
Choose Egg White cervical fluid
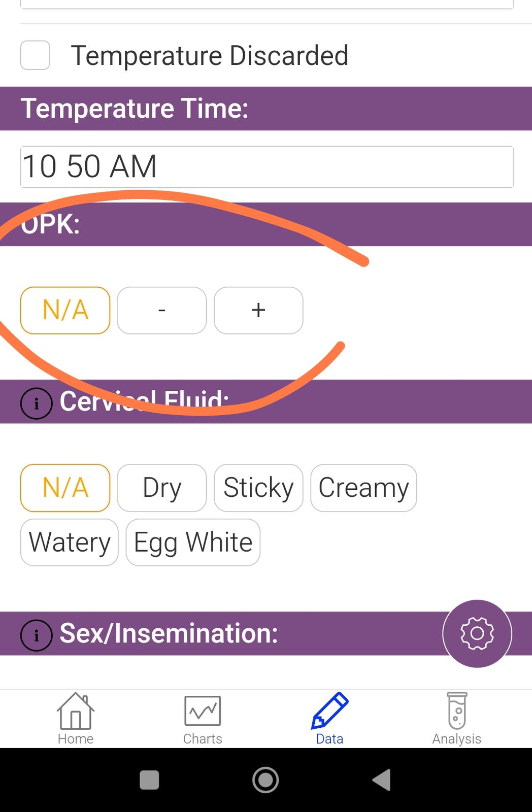pyautogui.click(x=193, y=543)
